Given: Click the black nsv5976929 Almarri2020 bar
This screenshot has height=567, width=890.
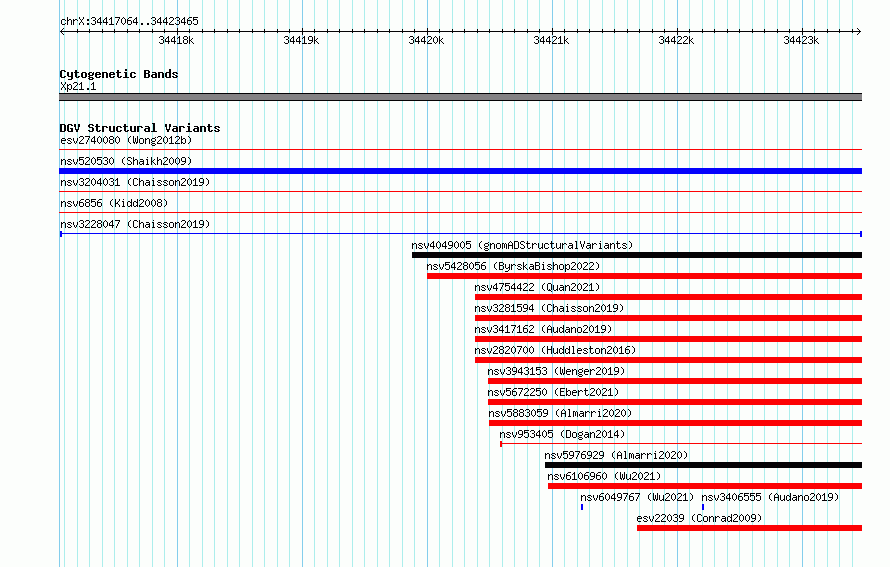Looking at the screenshot, I should pyautogui.click(x=703, y=465).
